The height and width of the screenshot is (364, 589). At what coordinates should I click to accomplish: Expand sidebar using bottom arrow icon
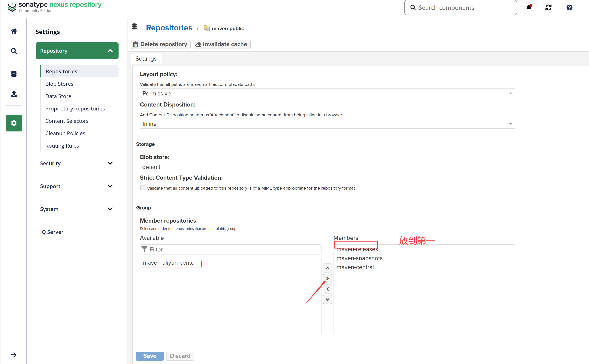pyautogui.click(x=14, y=355)
